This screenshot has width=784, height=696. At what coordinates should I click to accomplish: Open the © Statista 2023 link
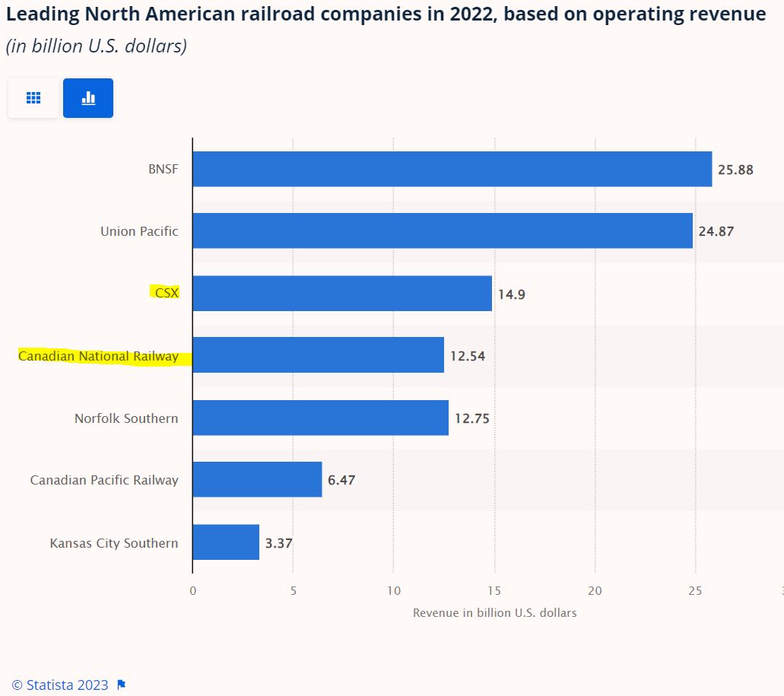tap(60, 685)
